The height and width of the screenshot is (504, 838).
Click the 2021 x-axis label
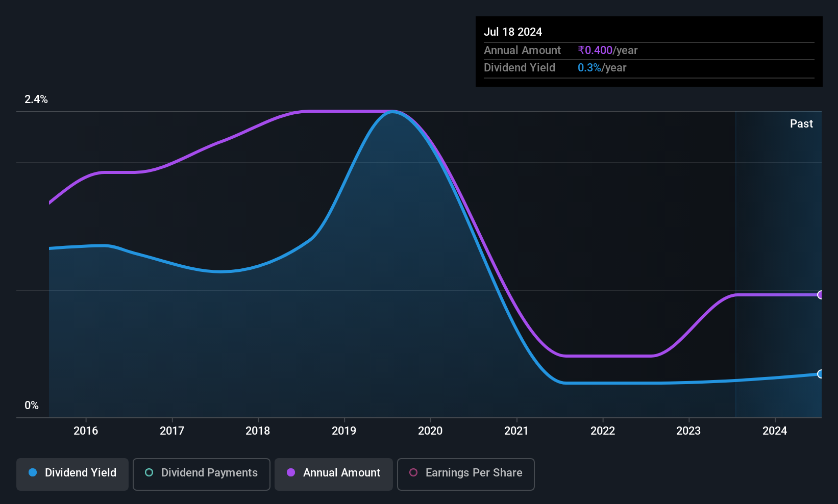(x=516, y=431)
